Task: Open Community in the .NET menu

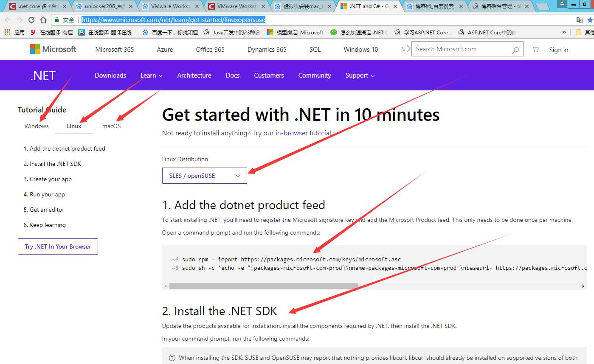Action: 315,76
